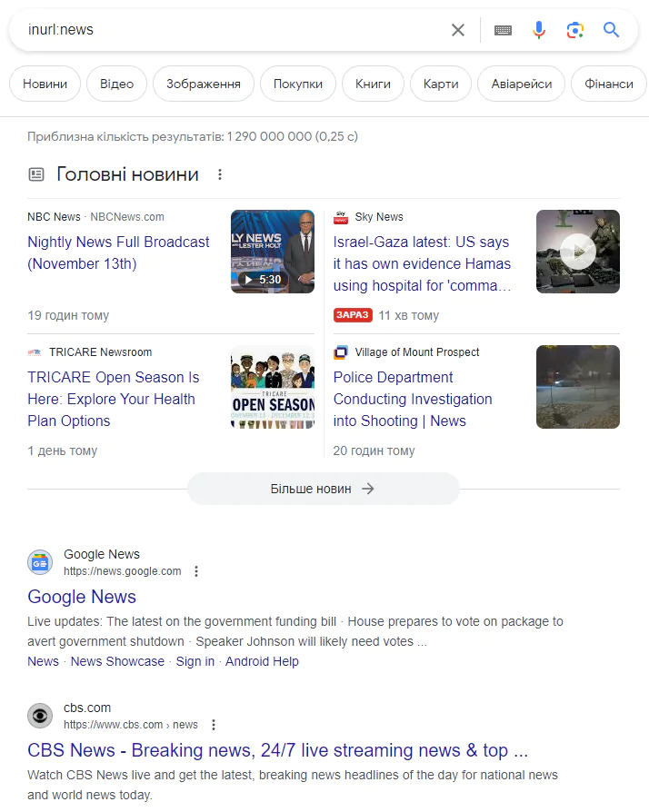Open the on-screen keyboard icon
The width and height of the screenshot is (649, 812).
click(503, 31)
